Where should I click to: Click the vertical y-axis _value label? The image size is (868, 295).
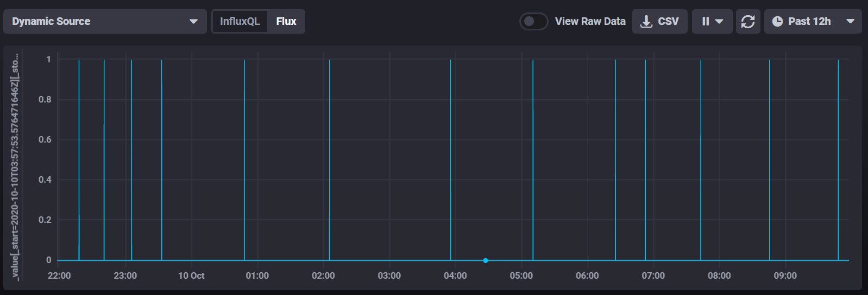pos(15,167)
